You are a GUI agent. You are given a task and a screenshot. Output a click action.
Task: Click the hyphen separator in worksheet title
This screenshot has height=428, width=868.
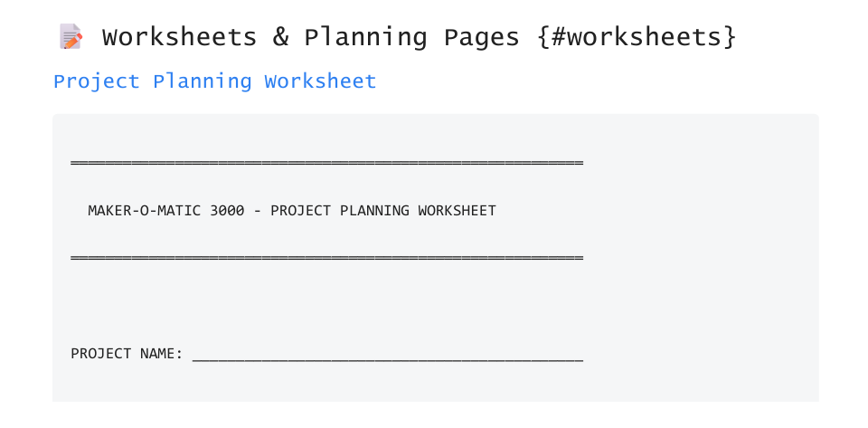coord(258,211)
